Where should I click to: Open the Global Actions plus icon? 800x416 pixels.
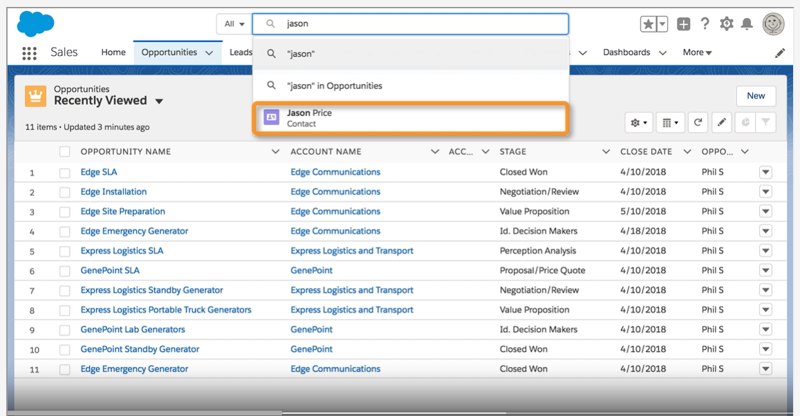(x=683, y=23)
